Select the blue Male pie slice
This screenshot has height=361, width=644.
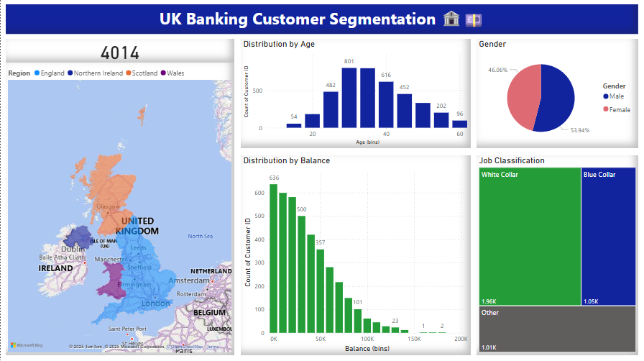click(x=556, y=99)
